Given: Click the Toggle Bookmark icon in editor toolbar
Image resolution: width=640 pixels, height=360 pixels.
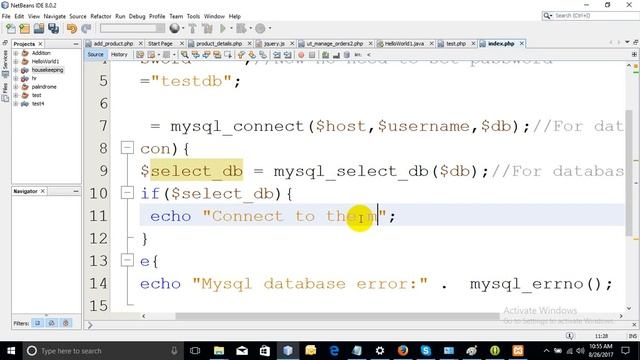Looking at the screenshot, I should pyautogui.click(x=263, y=55).
